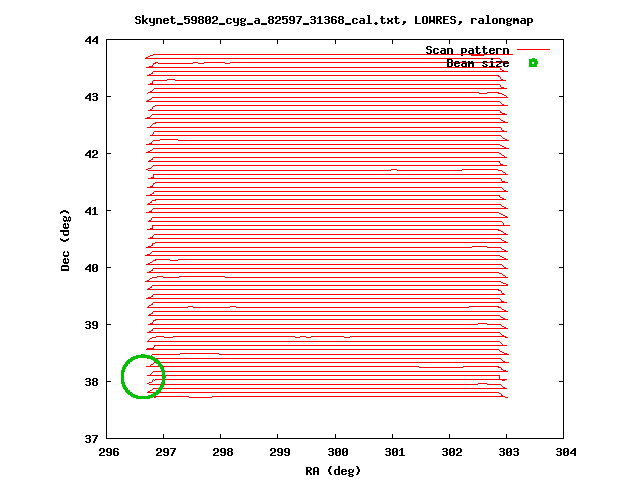
Task: Click the Dec axis tick label 44
Action: 91,40
